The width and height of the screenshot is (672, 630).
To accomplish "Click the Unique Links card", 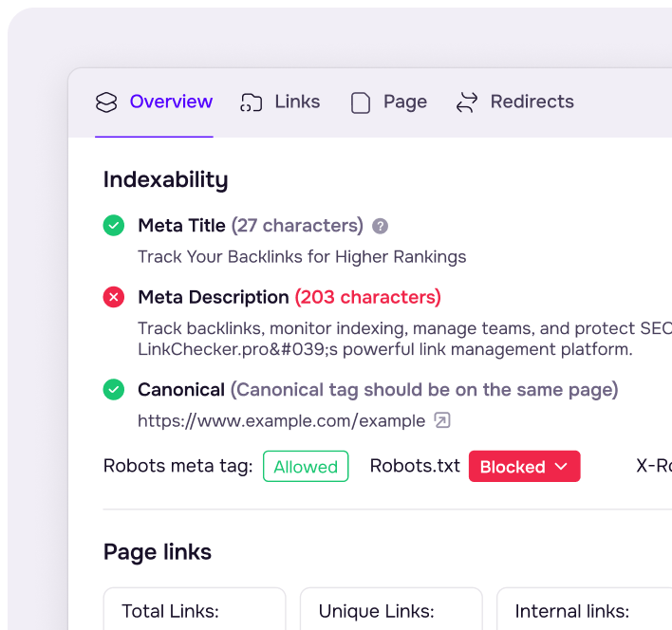I will click(x=391, y=609).
